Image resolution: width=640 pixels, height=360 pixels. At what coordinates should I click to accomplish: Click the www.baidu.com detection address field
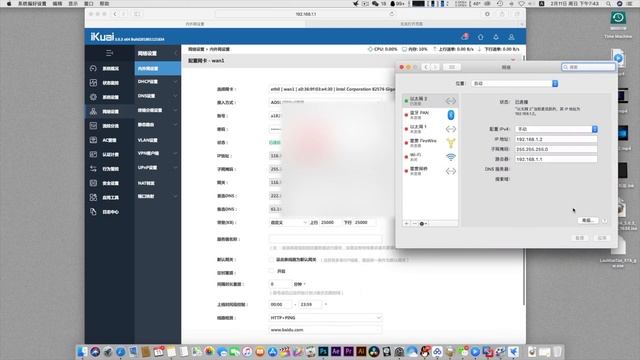[325, 329]
